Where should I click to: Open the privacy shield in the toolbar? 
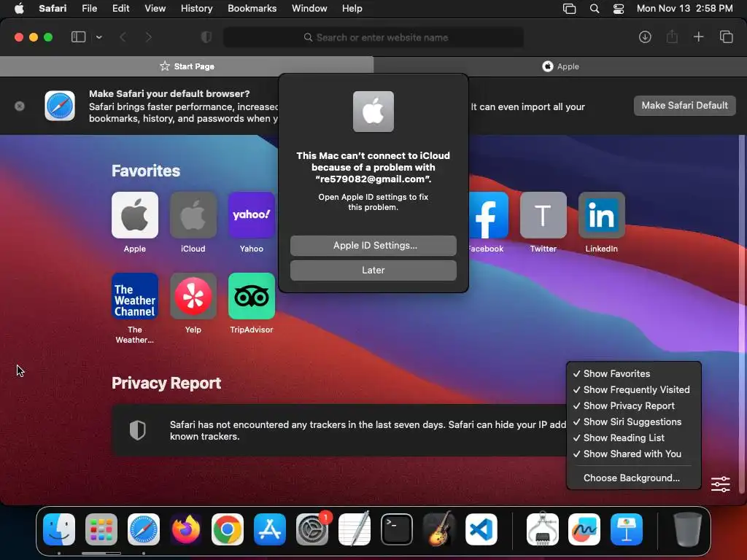click(x=206, y=37)
